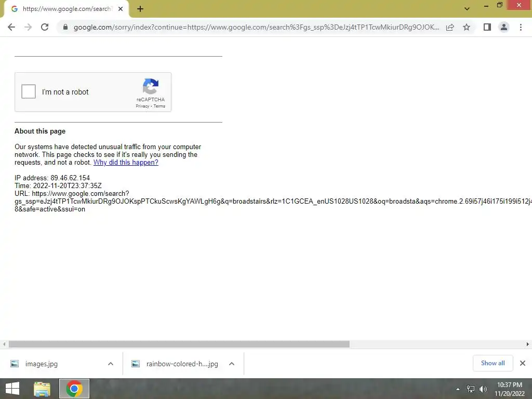Screen dimensions: 532x399
Task: Go forward with the forward arrow
Action: tap(28, 27)
